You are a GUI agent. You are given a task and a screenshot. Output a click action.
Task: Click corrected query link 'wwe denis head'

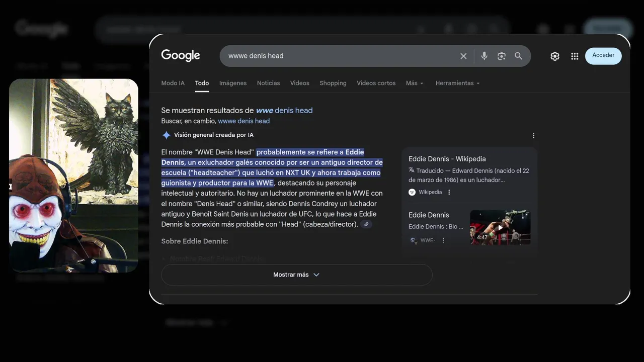[x=284, y=110]
